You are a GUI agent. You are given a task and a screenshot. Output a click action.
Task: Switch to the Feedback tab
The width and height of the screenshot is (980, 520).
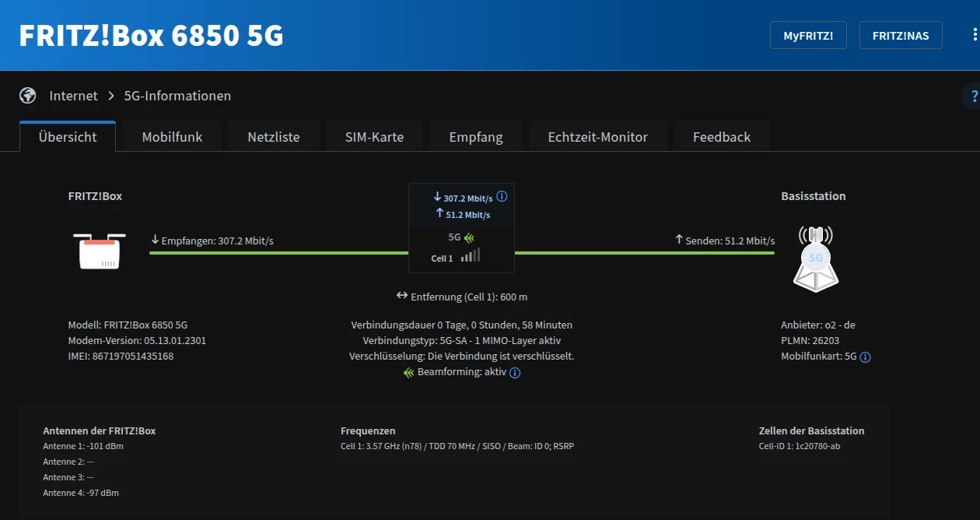[x=722, y=137]
